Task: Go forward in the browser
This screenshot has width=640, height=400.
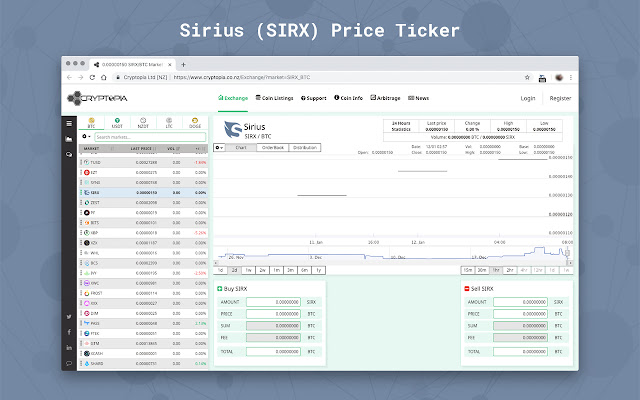Action: [81, 77]
